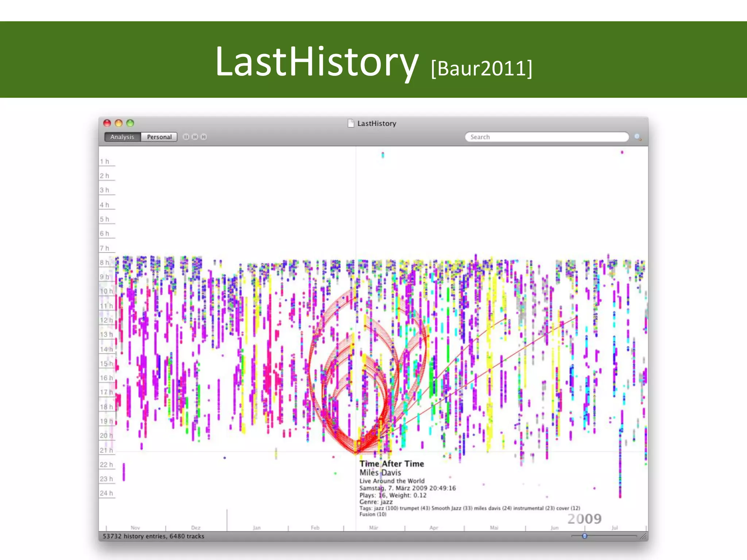This screenshot has height=560, width=747.
Task: Click the skip-to-next track button
Action: pyautogui.click(x=204, y=137)
